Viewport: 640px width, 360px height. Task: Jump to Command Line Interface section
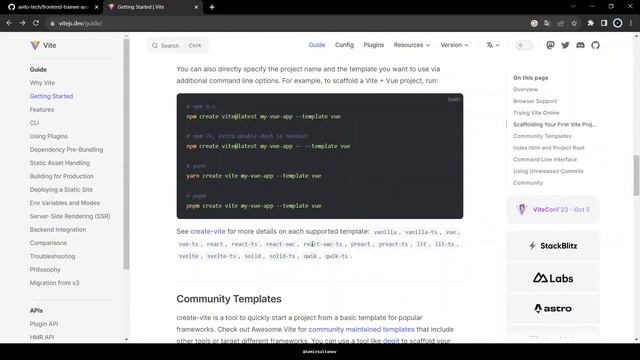[545, 159]
